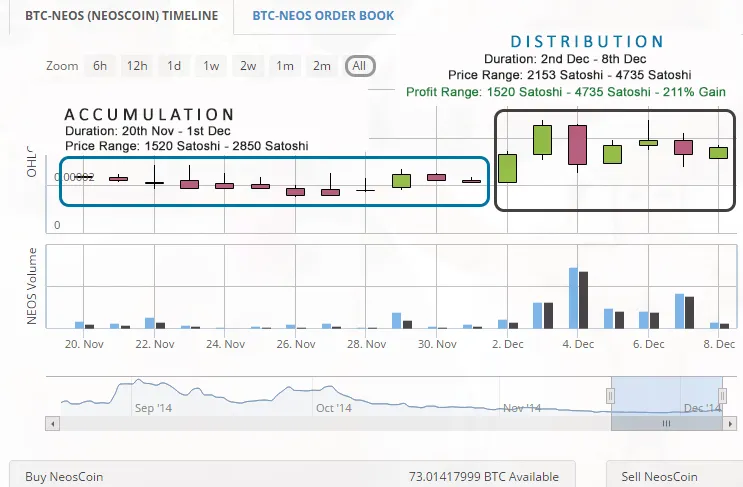This screenshot has width=743, height=487.
Task: Click the NEOS Volume axis label
Action: coord(32,286)
